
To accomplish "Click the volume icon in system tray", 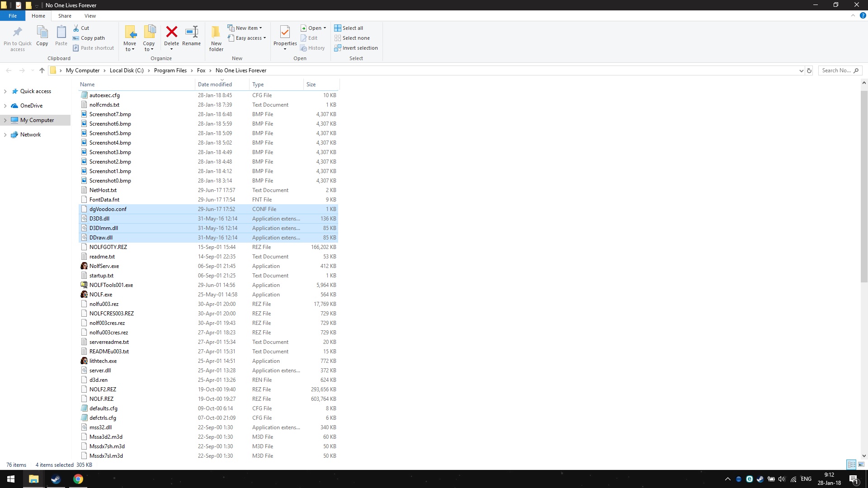I will coord(782,479).
